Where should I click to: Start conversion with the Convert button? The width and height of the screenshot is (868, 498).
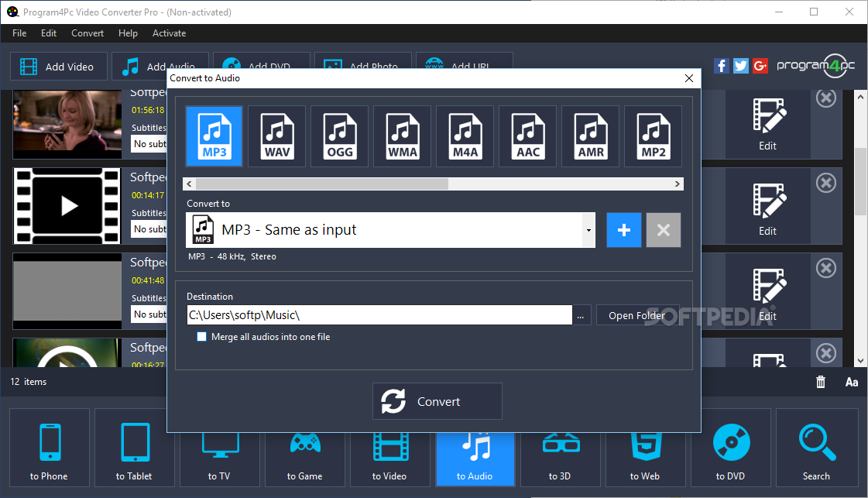[437, 401]
